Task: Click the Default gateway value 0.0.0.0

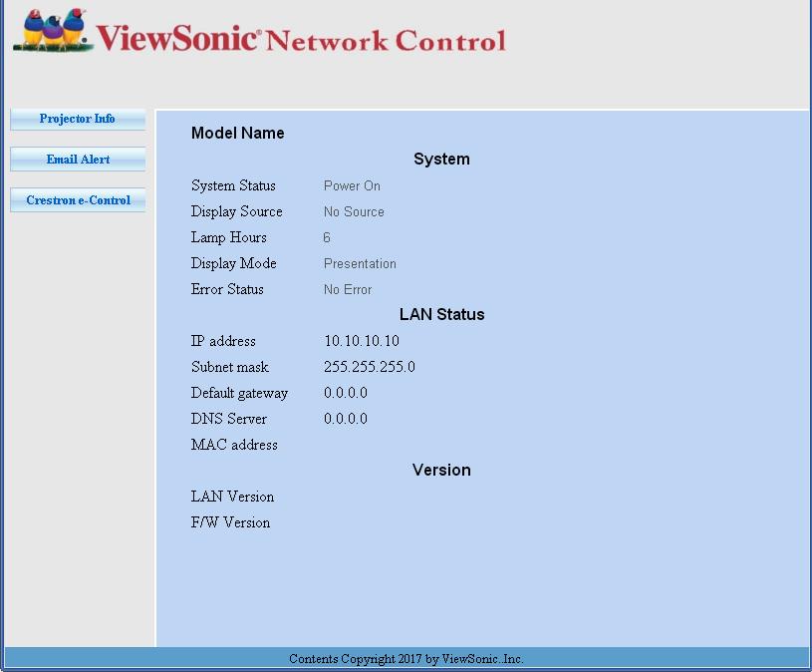Action: coord(346,393)
